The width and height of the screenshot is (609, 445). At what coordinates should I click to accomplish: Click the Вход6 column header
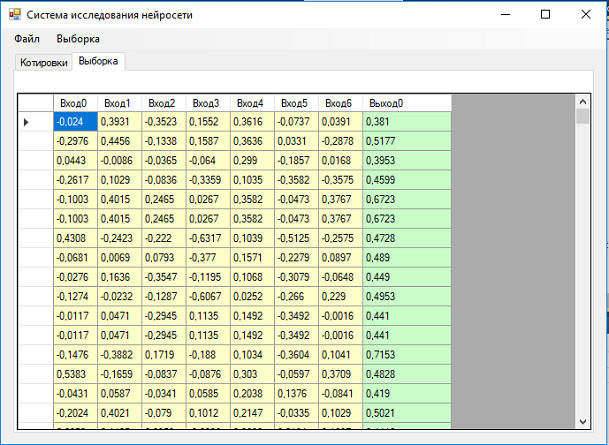pos(341,103)
